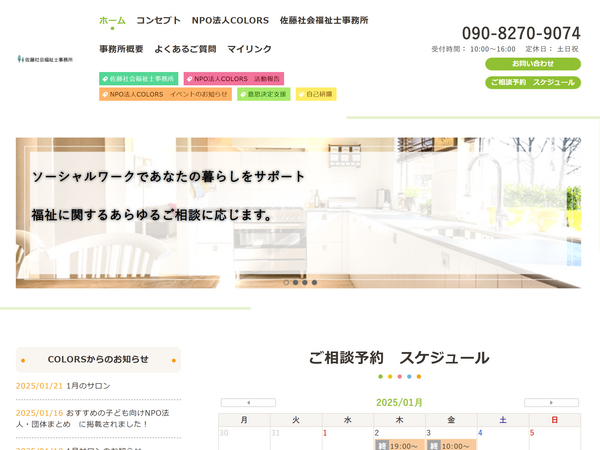The image size is (600, 450).
Task: Select the yellow 自己研鑽 tag
Action: click(316, 94)
